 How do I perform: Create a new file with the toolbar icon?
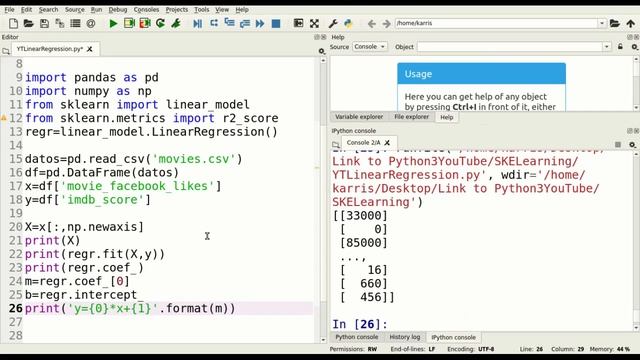(13, 24)
